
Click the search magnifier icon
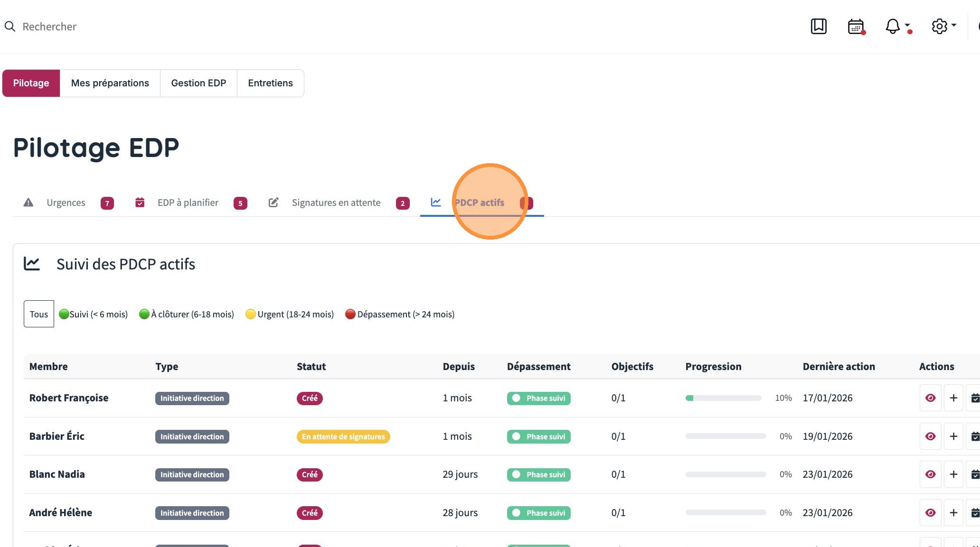click(10, 27)
